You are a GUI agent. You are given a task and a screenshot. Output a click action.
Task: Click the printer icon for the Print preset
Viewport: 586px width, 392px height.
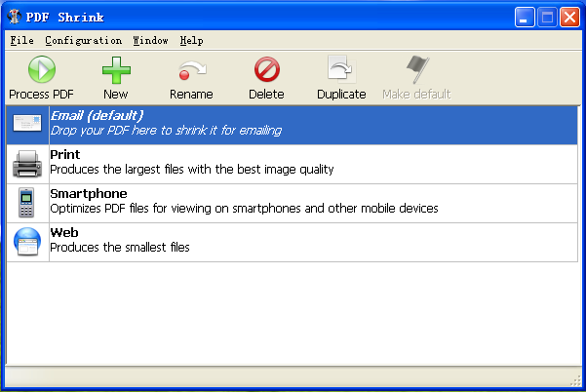point(27,164)
